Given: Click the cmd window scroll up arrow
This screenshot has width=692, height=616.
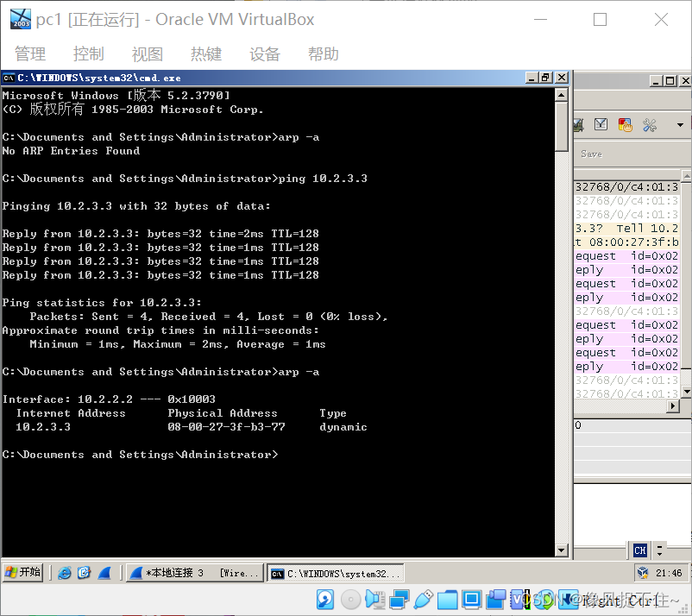Looking at the screenshot, I should tap(562, 95).
